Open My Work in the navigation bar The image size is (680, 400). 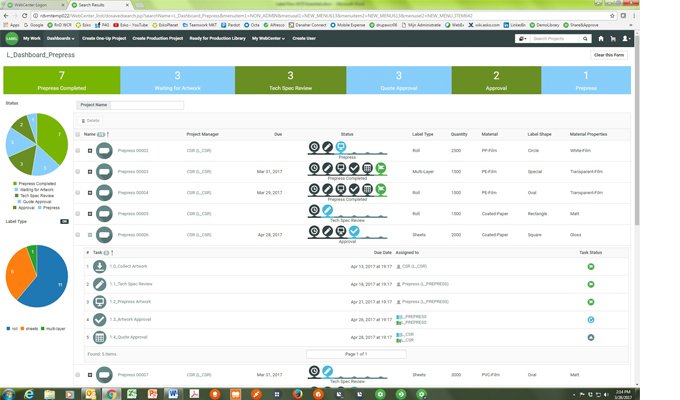click(32, 39)
